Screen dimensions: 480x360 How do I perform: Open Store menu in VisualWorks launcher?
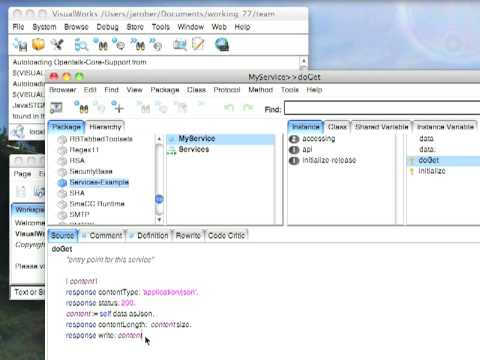point(135,27)
